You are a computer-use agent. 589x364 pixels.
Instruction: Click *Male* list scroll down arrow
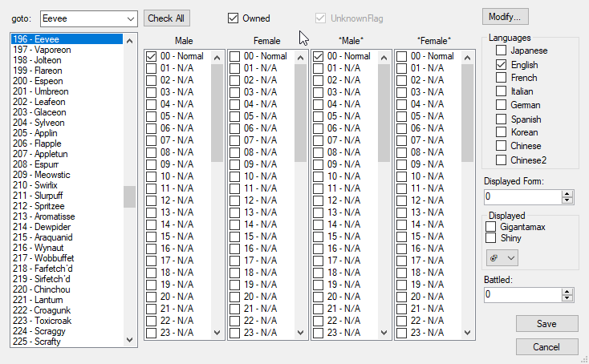tap(384, 333)
